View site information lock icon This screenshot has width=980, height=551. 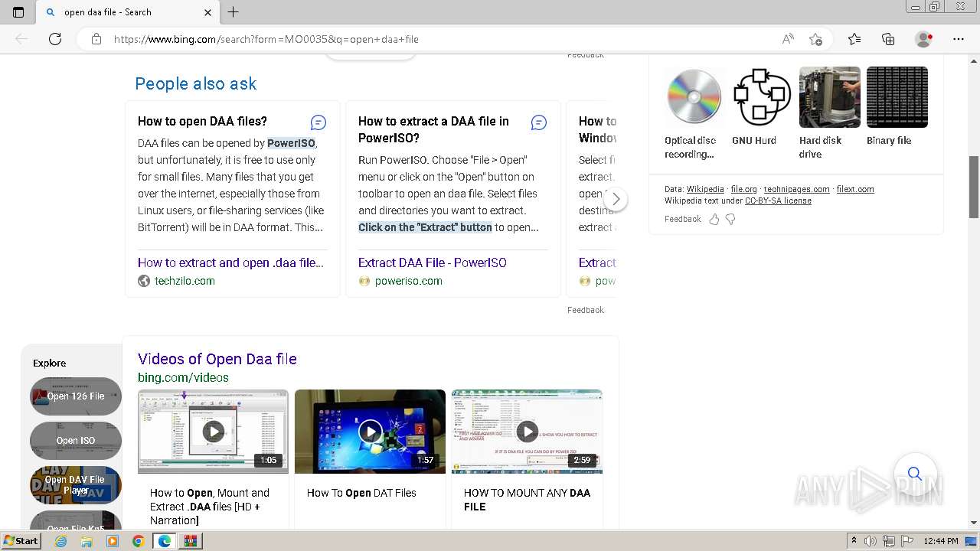[96, 39]
